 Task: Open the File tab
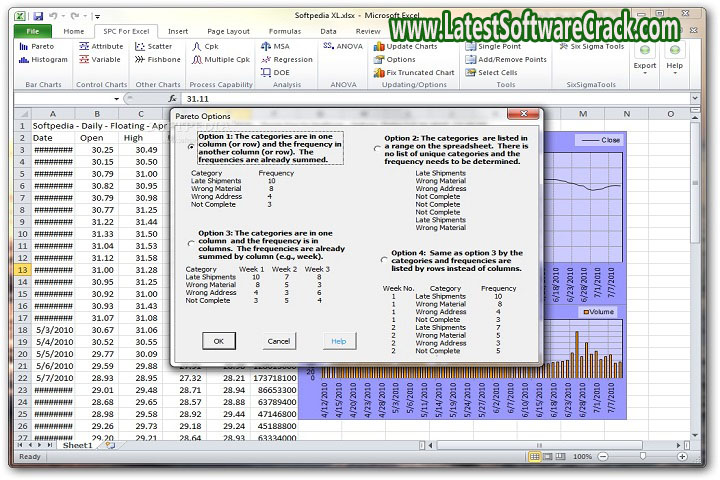coord(33,31)
